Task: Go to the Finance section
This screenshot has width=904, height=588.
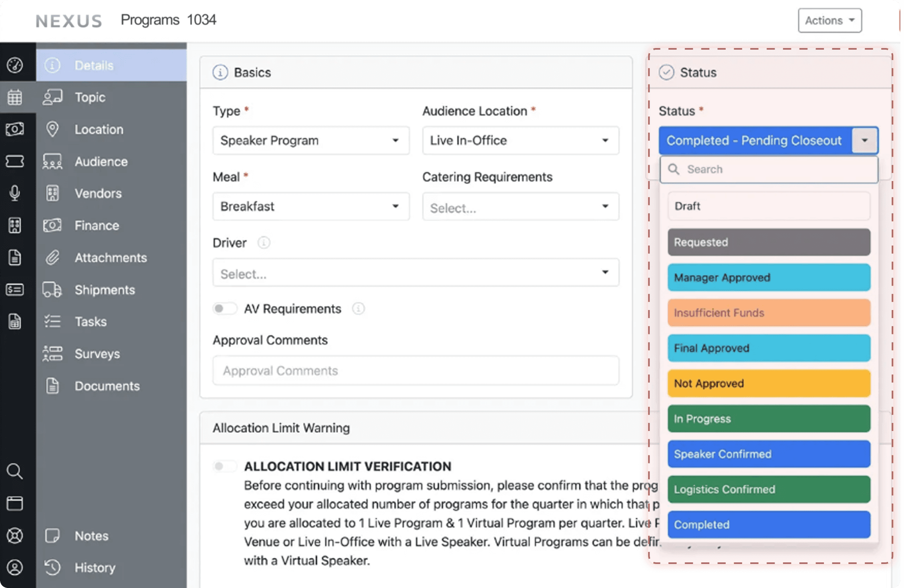Action: pyautogui.click(x=97, y=226)
